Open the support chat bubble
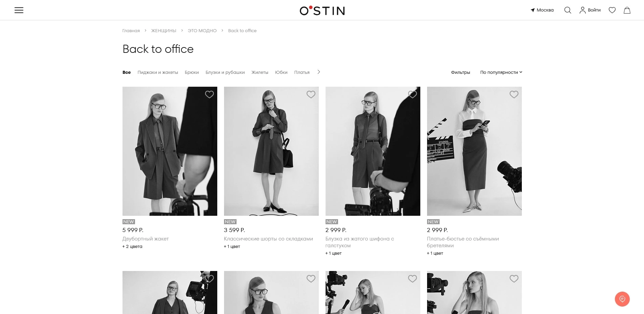 622,299
